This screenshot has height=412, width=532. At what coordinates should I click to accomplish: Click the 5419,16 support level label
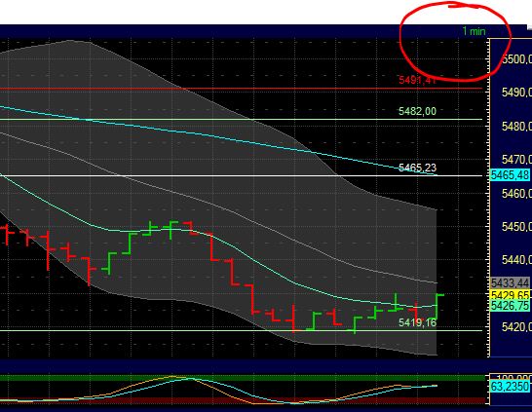[x=417, y=322]
